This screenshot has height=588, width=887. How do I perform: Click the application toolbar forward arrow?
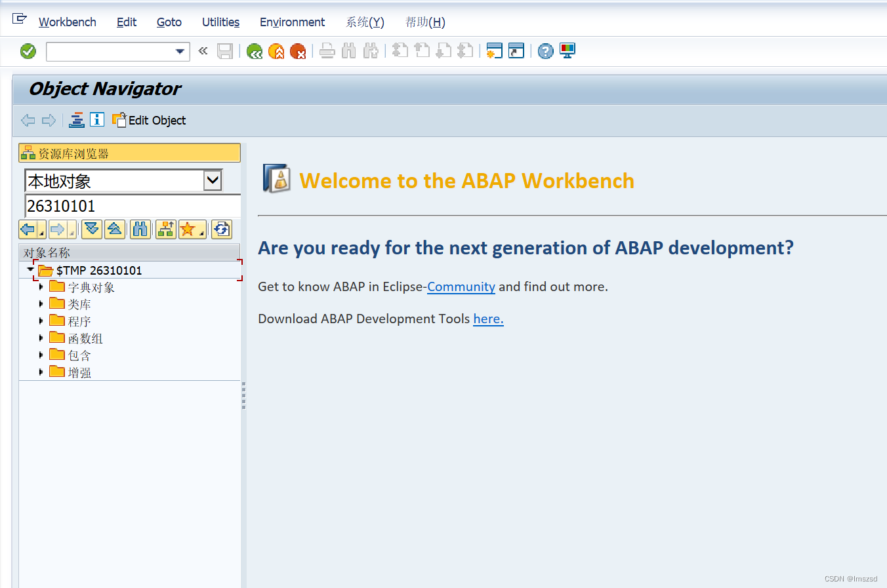(49, 120)
